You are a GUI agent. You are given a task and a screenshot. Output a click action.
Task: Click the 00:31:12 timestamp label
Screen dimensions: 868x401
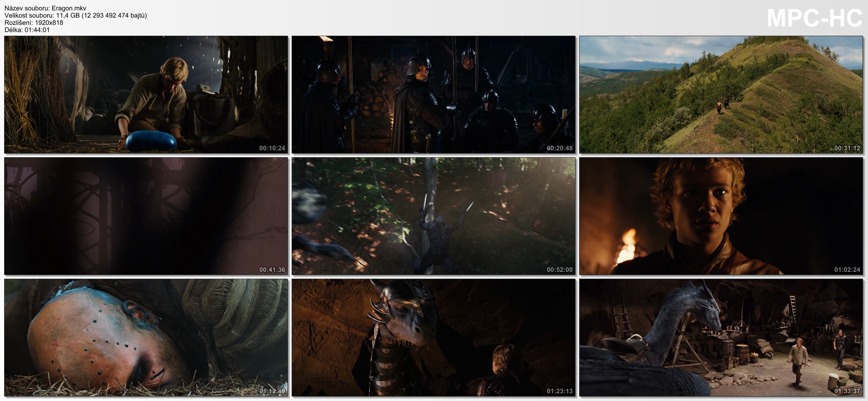click(847, 148)
